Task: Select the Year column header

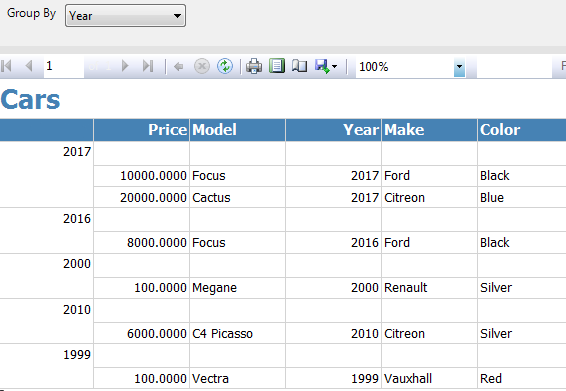Action: pyautogui.click(x=334, y=130)
